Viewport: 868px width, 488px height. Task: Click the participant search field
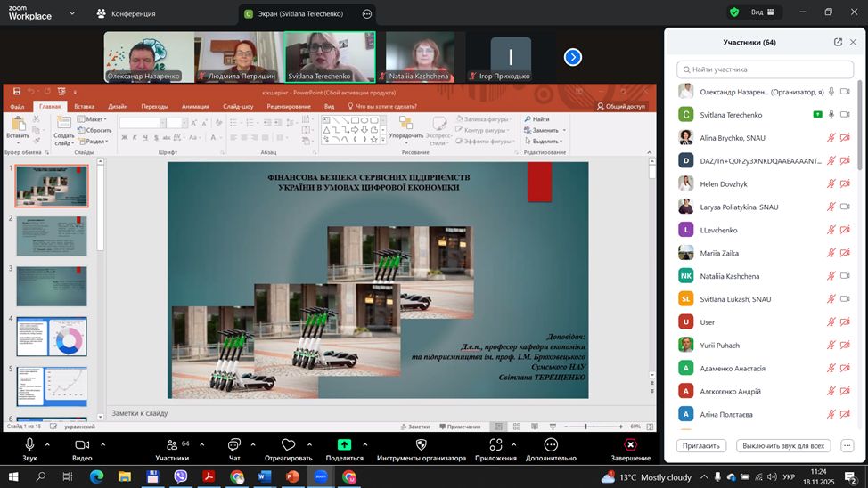(765, 69)
